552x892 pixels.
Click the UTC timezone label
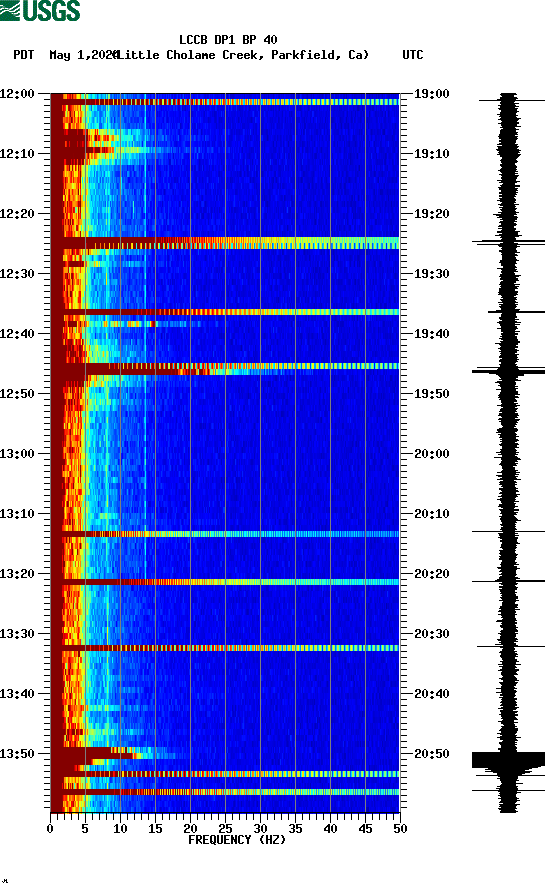[x=413, y=55]
